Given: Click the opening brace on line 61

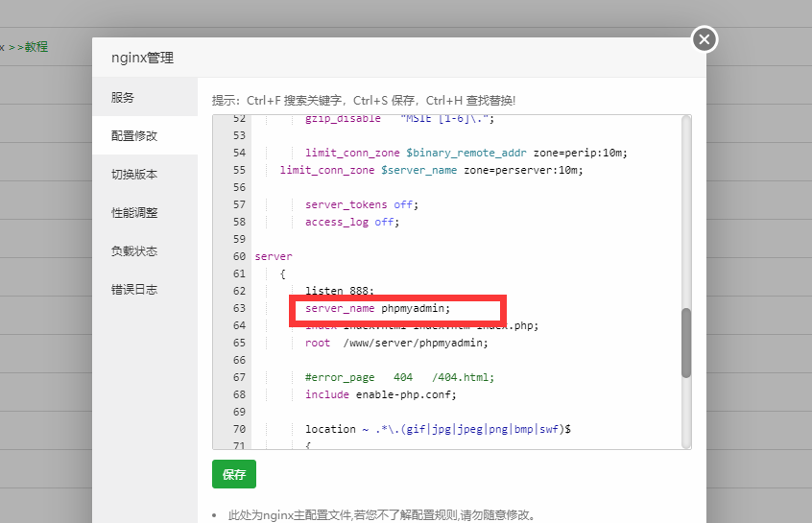Looking at the screenshot, I should point(283,273).
